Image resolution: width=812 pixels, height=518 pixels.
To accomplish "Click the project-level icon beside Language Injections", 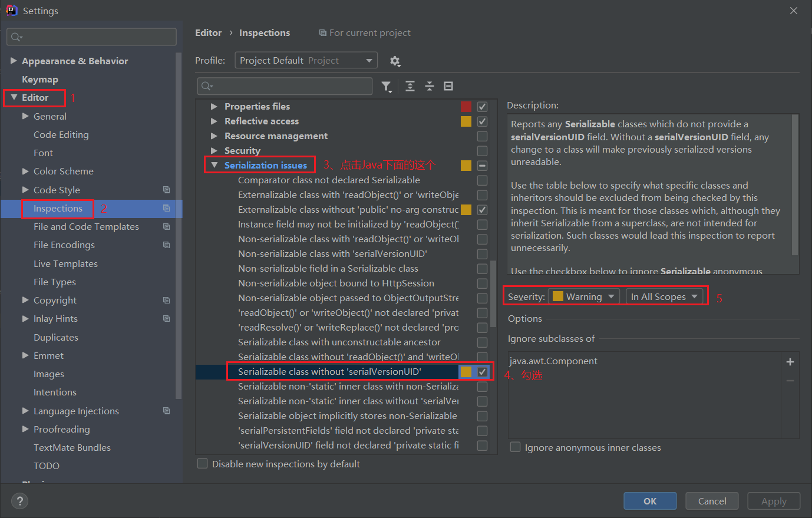I will coord(166,411).
